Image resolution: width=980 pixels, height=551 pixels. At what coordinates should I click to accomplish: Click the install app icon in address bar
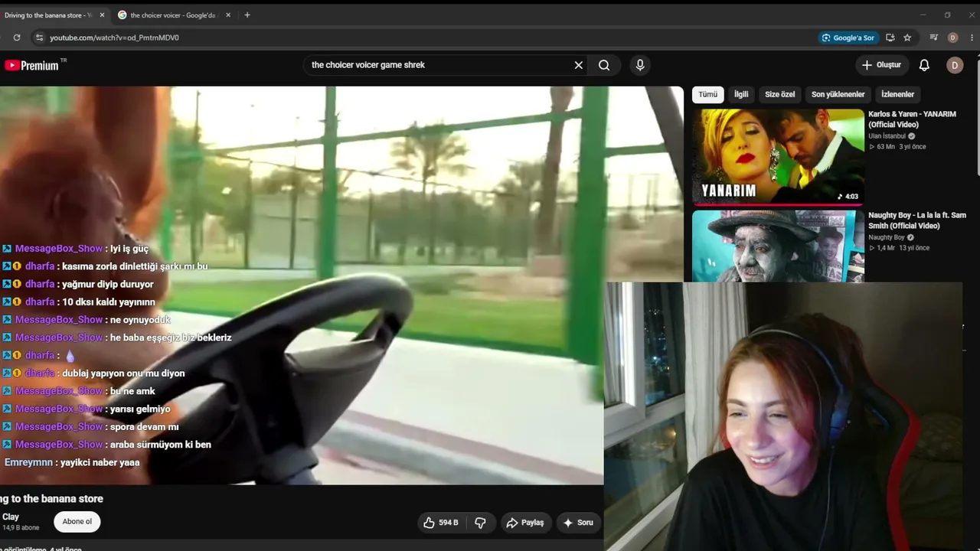(890, 37)
